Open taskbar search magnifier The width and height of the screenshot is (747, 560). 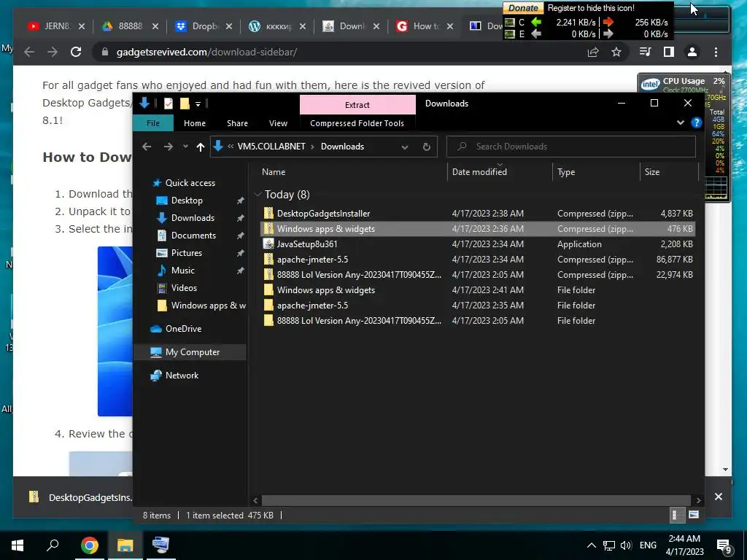pos(53,545)
